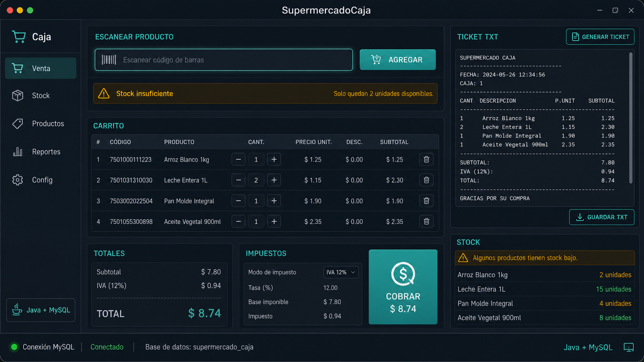
Task: Increase quantity of Aceite Vegetal 900ml
Action: [274, 222]
